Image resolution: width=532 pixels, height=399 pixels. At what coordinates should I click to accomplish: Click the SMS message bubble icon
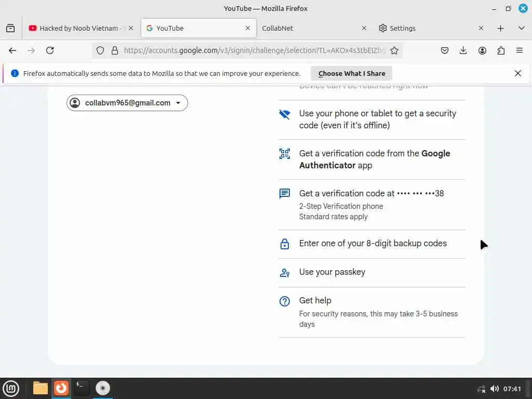pyautogui.click(x=285, y=193)
